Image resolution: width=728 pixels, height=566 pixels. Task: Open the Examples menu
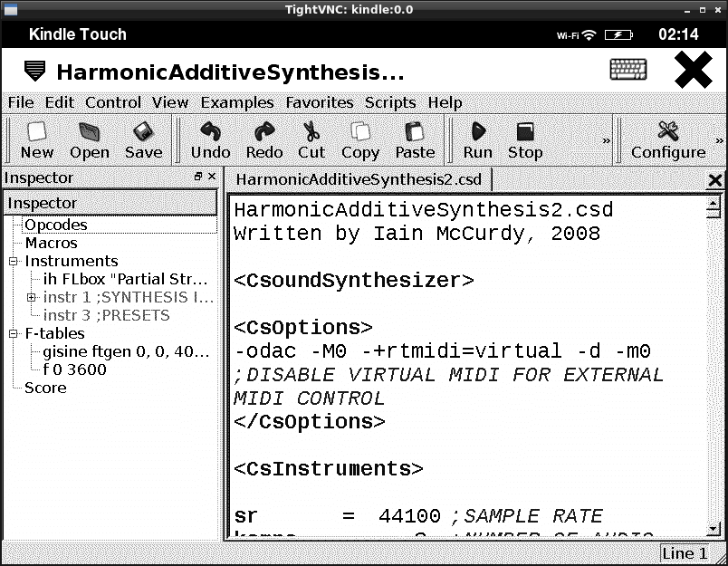click(x=237, y=102)
